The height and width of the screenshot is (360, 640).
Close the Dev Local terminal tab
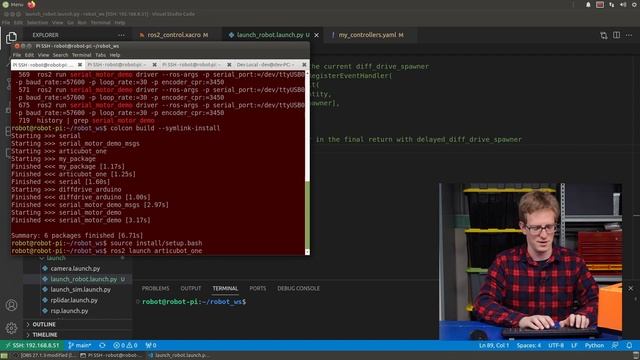tap(304, 65)
